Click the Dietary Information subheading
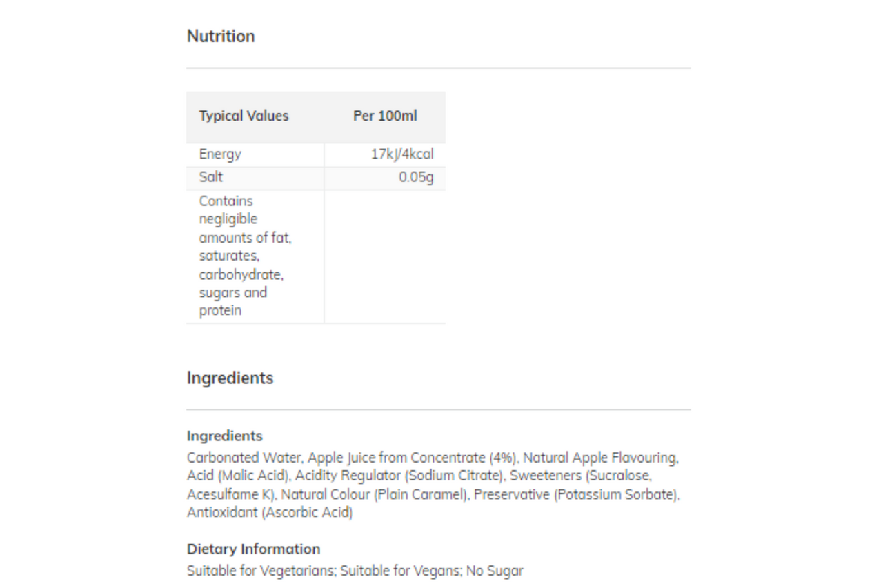The height and width of the screenshot is (588, 883). [253, 549]
